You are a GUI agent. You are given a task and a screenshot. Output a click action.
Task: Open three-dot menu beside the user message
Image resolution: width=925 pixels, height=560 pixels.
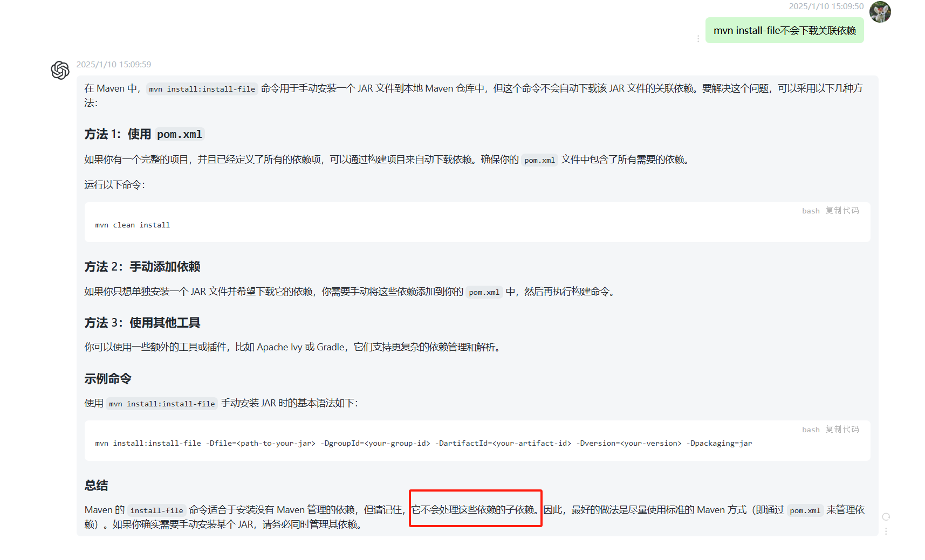point(698,39)
